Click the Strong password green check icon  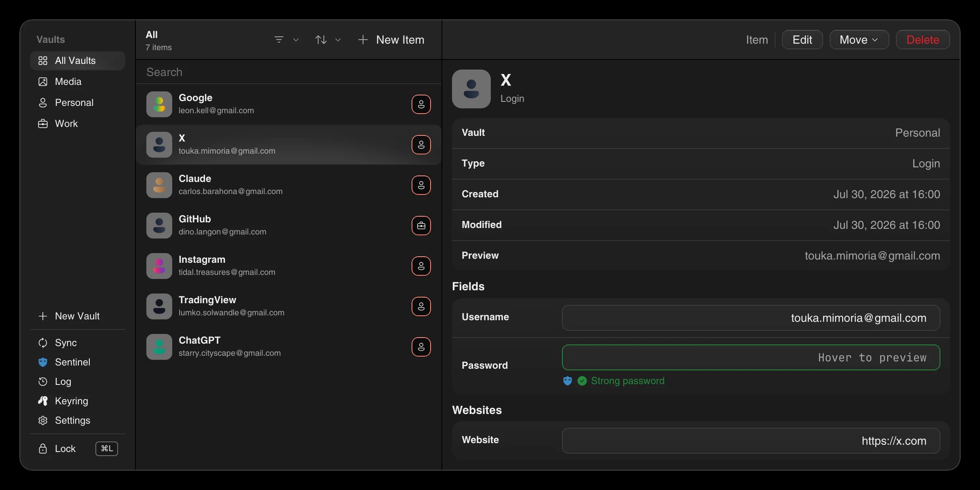click(x=582, y=381)
